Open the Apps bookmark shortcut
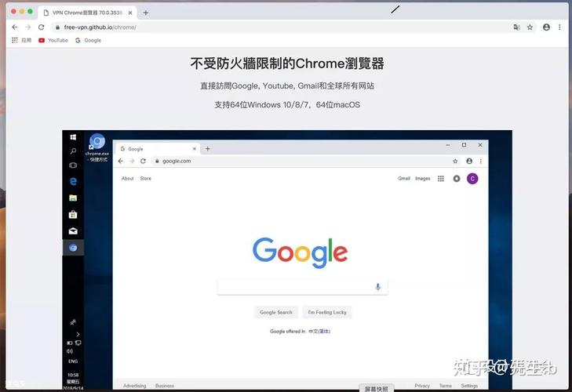Viewport: 572px width, 392px height. pyautogui.click(x=21, y=40)
